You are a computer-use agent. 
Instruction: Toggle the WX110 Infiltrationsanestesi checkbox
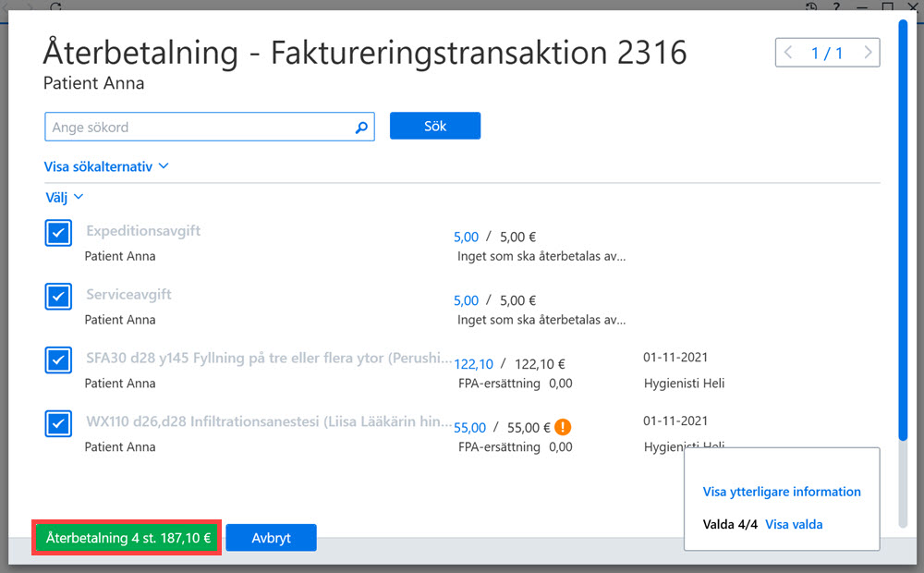click(x=58, y=424)
